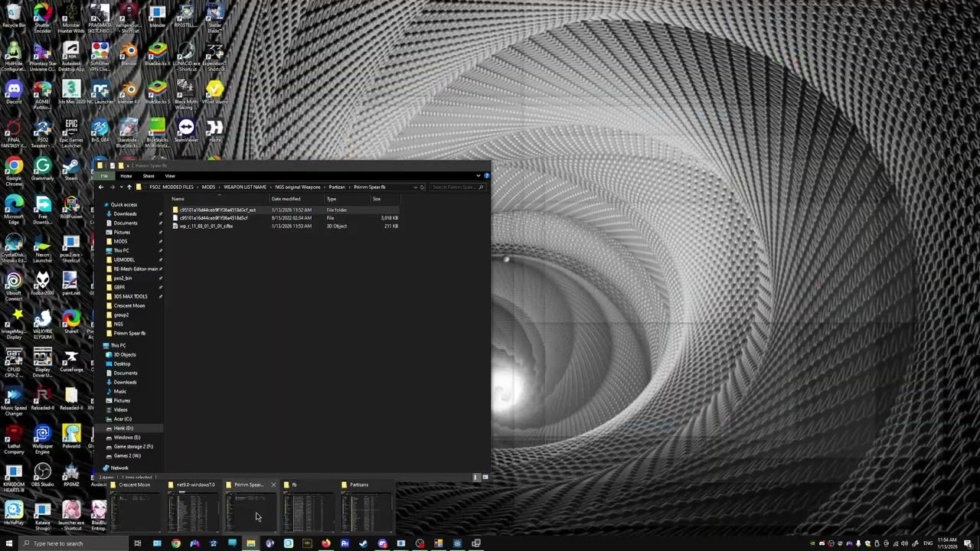Select the wp_r_11_03_01_01_01_r.fbx file
Viewport: 980px width, 551px height.
[x=285, y=226]
